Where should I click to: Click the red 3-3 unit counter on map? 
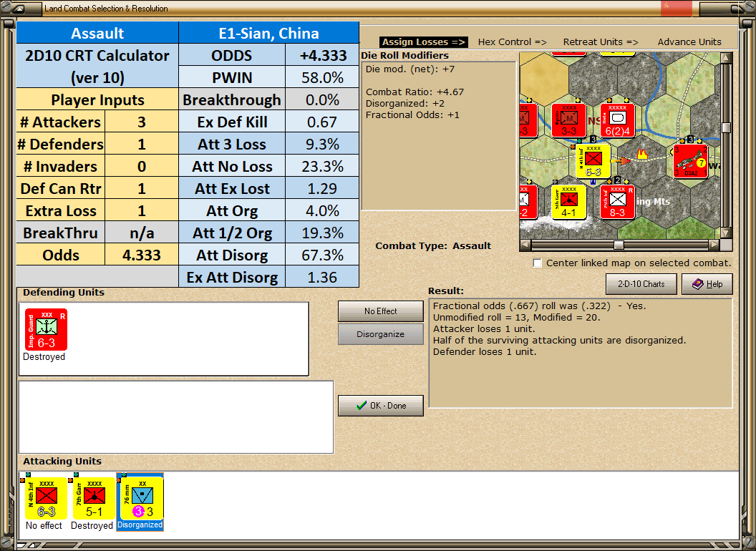[569, 120]
